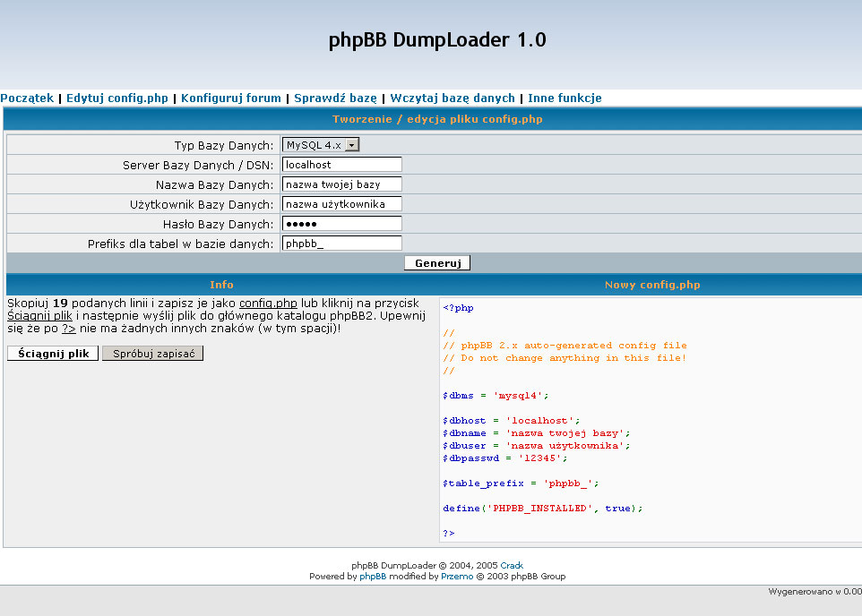
Task: Click the $dbname code line
Action: [537, 433]
